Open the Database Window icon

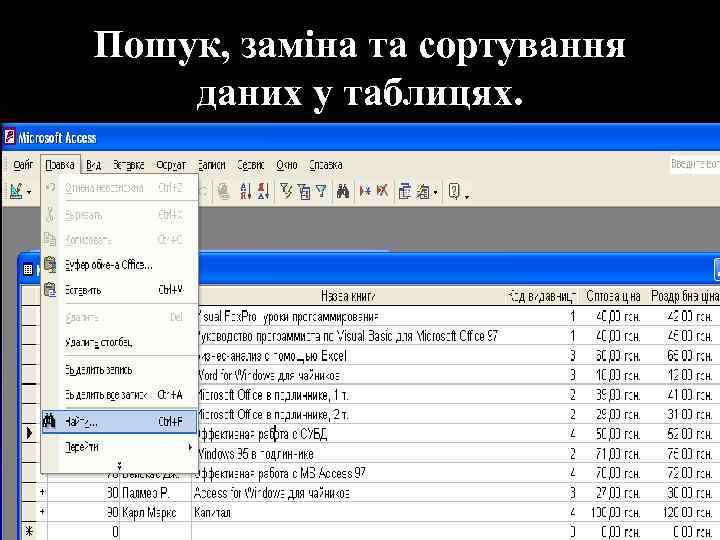(x=405, y=191)
